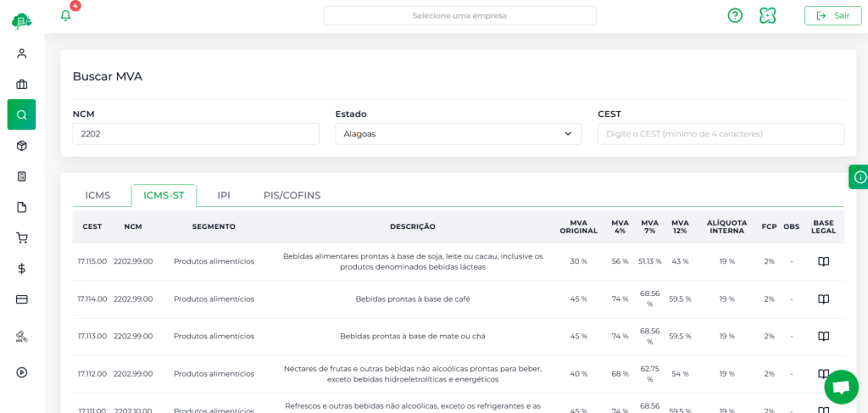This screenshot has width=868, height=413.
Task: Open the credit card sidebar icon
Action: [x=22, y=299]
